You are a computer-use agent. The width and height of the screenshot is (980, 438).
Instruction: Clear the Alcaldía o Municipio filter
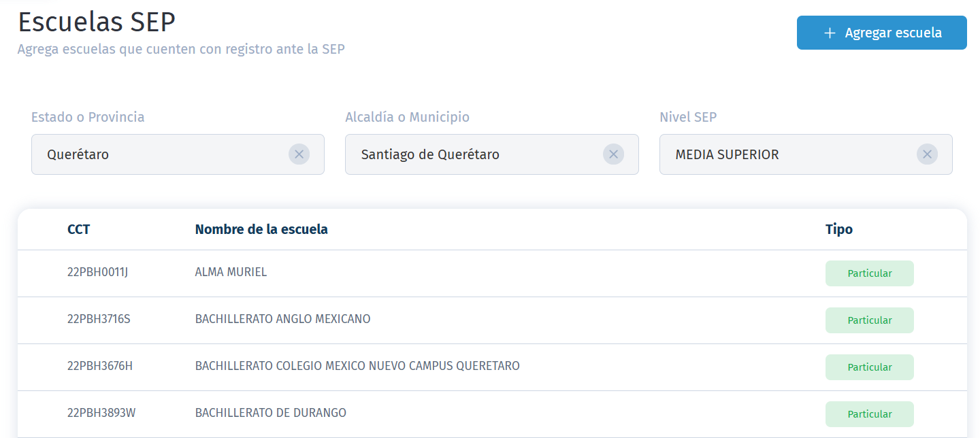pyautogui.click(x=613, y=154)
